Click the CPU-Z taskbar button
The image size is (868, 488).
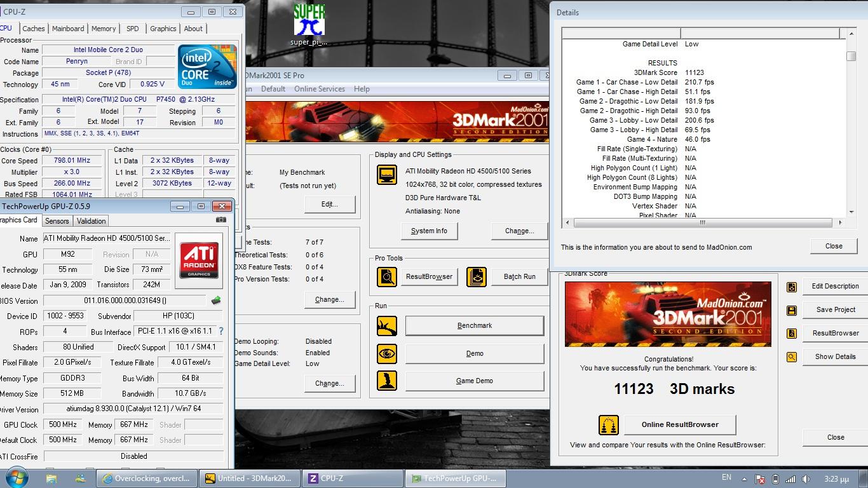coord(353,478)
